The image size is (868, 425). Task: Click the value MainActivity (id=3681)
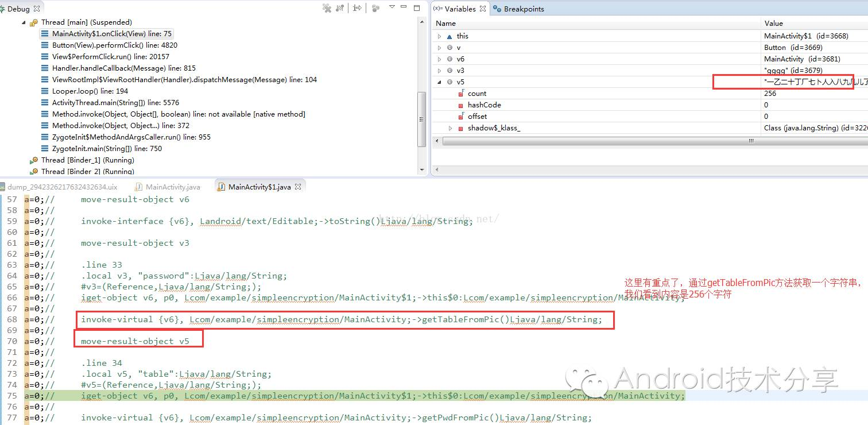click(x=802, y=59)
